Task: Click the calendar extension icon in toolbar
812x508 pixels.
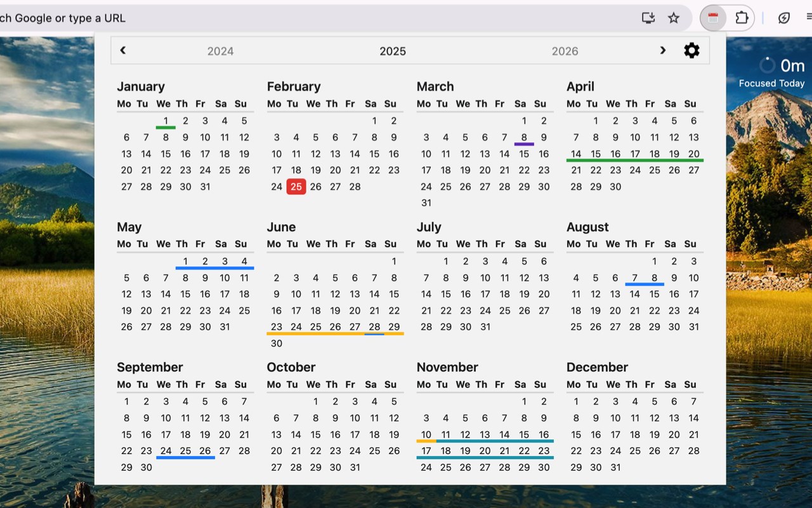Action: coord(713,18)
